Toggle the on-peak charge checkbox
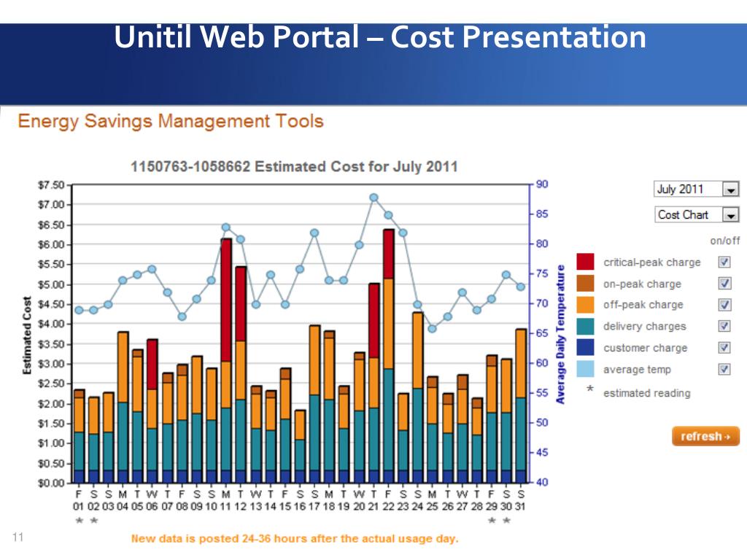The image size is (747, 560). 724,284
